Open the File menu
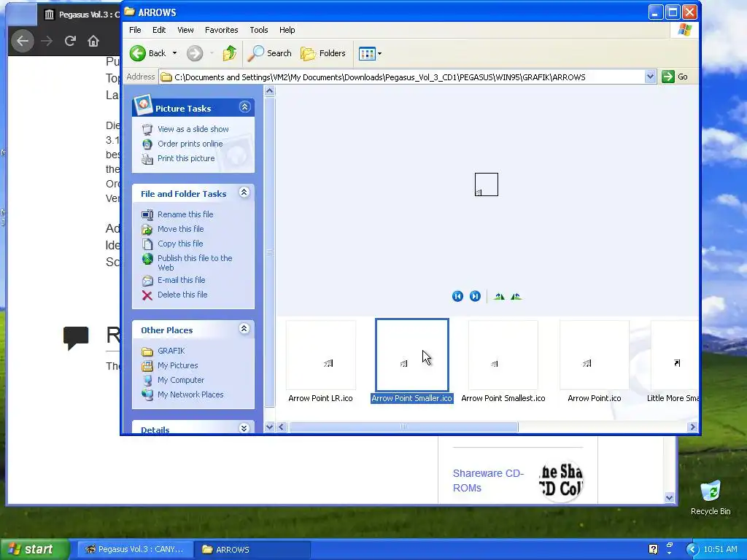Screen dimensions: 747x560 coord(135,30)
